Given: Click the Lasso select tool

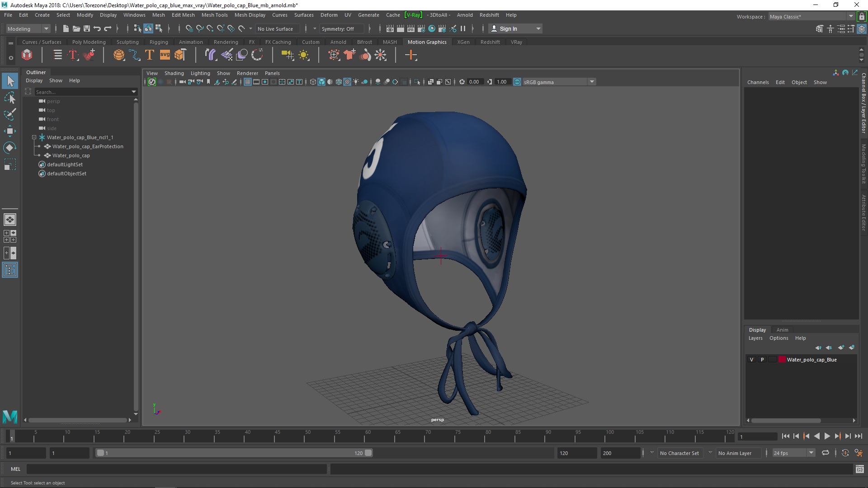Looking at the screenshot, I should click(9, 98).
